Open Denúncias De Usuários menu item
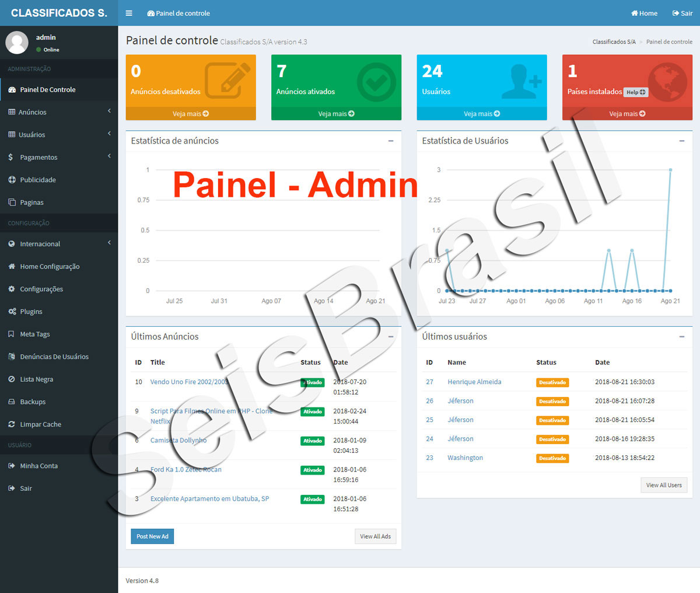 (54, 357)
